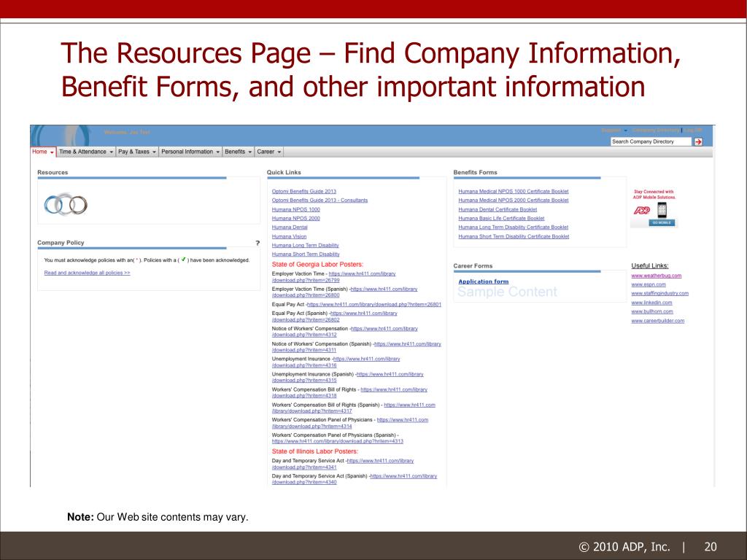Open the Humana Vision quick link
The height and width of the screenshot is (560, 747).
point(289,237)
